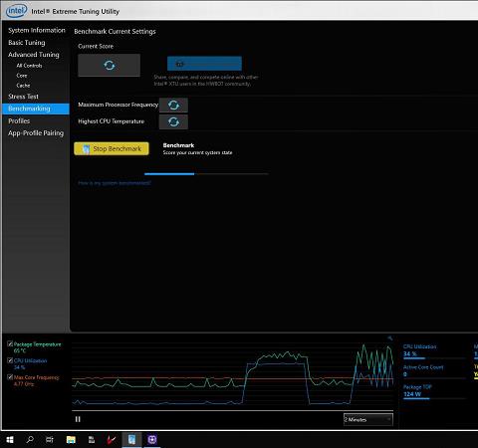Viewport: 478px width, 448px height.
Task: Open App-Profile Pairing page
Action: click(x=36, y=133)
